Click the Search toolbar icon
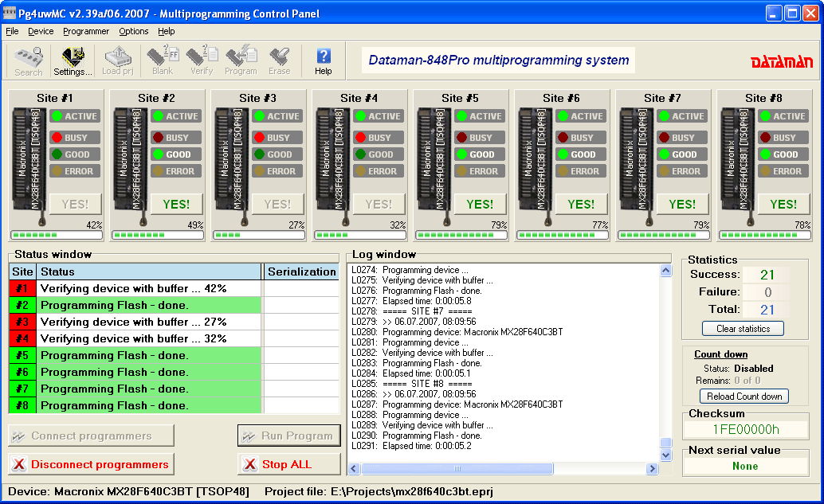824x504 pixels. (x=29, y=61)
